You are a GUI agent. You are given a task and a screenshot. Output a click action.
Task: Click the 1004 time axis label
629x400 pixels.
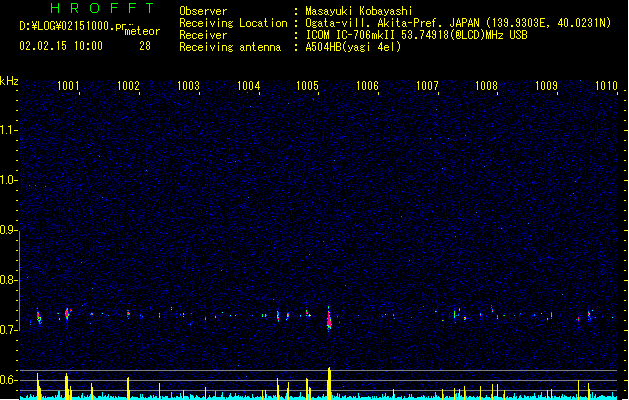(248, 86)
